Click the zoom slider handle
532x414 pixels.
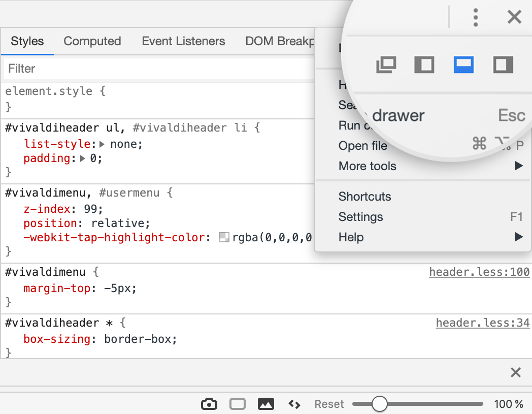(379, 404)
